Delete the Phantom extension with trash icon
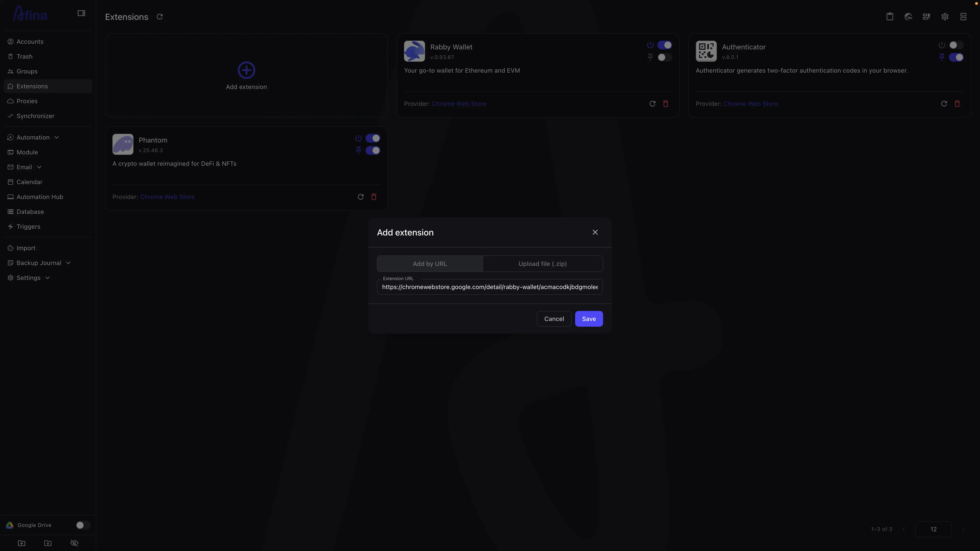Viewport: 980px width, 551px height. click(374, 197)
